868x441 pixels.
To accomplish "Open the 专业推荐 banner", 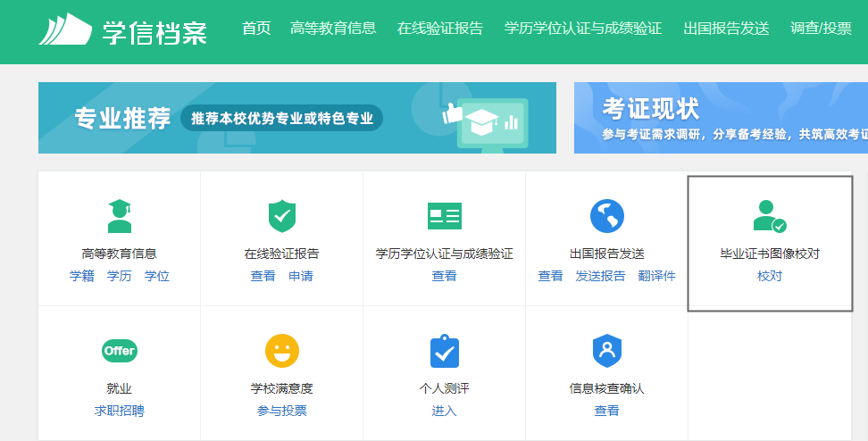I will point(296,118).
